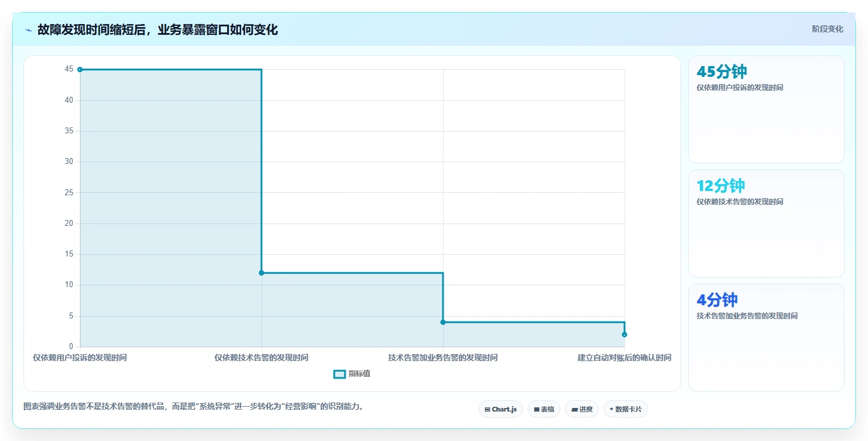The width and height of the screenshot is (868, 441).
Task: Click axis label 技术告警加业务告警的发现时间 under chart
Action: click(443, 357)
